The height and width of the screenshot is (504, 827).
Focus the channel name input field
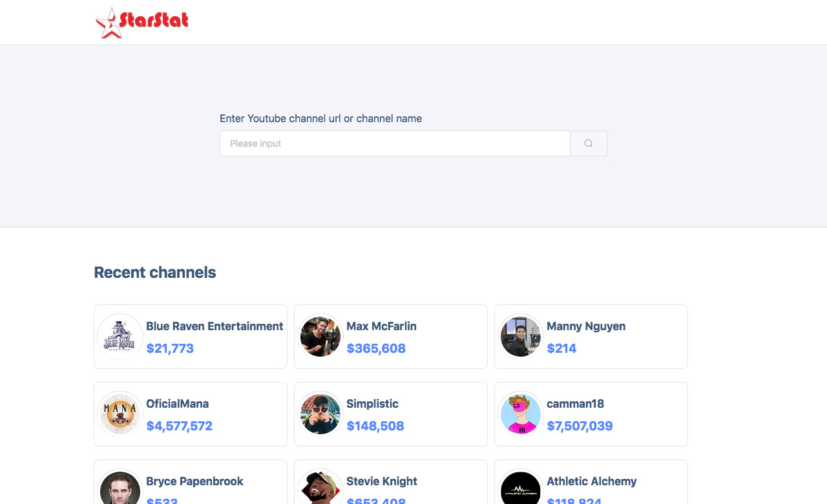(395, 143)
